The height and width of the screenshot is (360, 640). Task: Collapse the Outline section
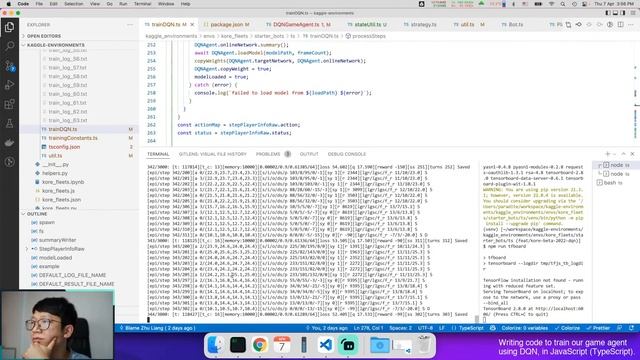coord(37,214)
